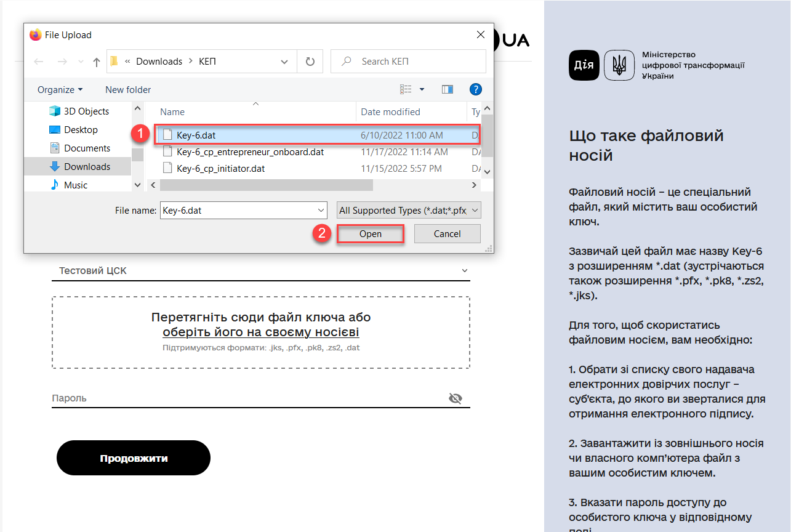Select Music folder in navigation pane
The height and width of the screenshot is (532, 791).
point(76,185)
